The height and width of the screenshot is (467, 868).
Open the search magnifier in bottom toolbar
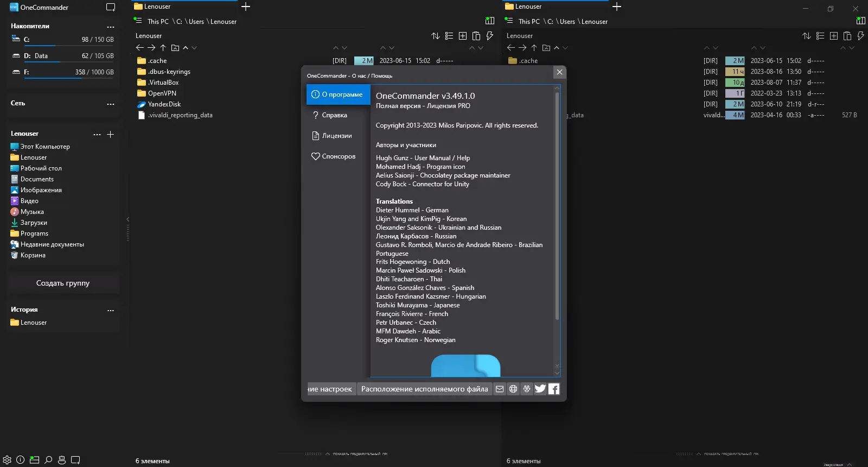(x=48, y=460)
